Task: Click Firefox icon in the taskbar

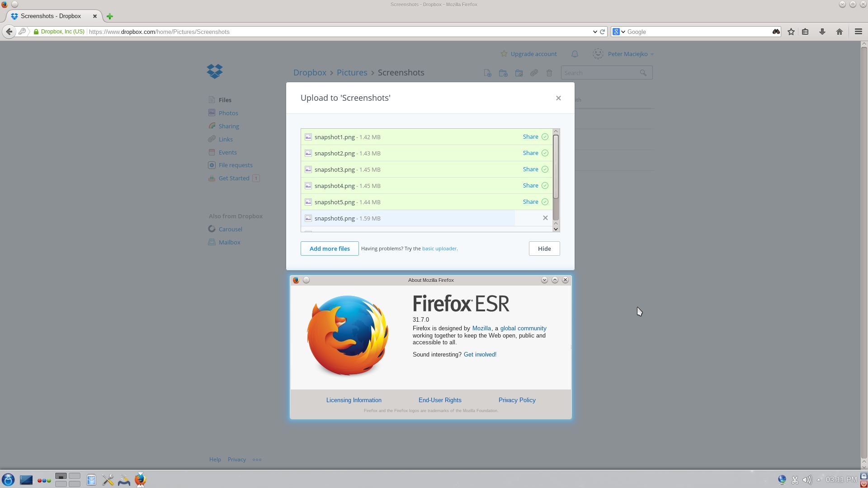Action: tap(140, 479)
